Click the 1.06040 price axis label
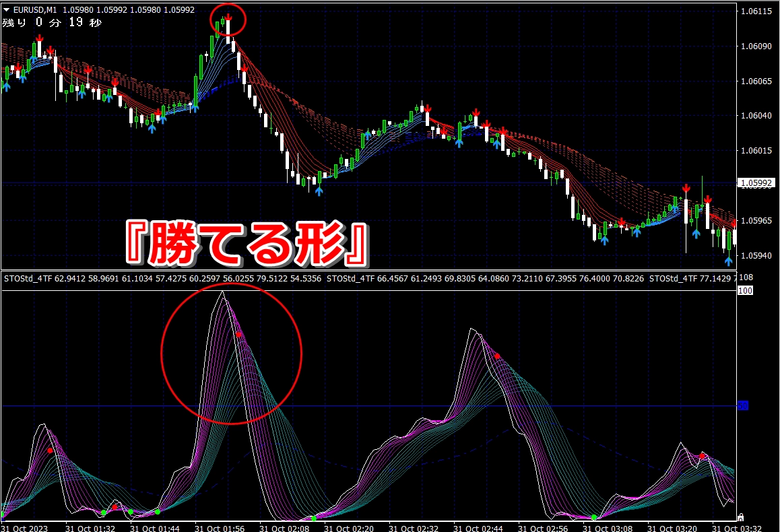 click(756, 115)
